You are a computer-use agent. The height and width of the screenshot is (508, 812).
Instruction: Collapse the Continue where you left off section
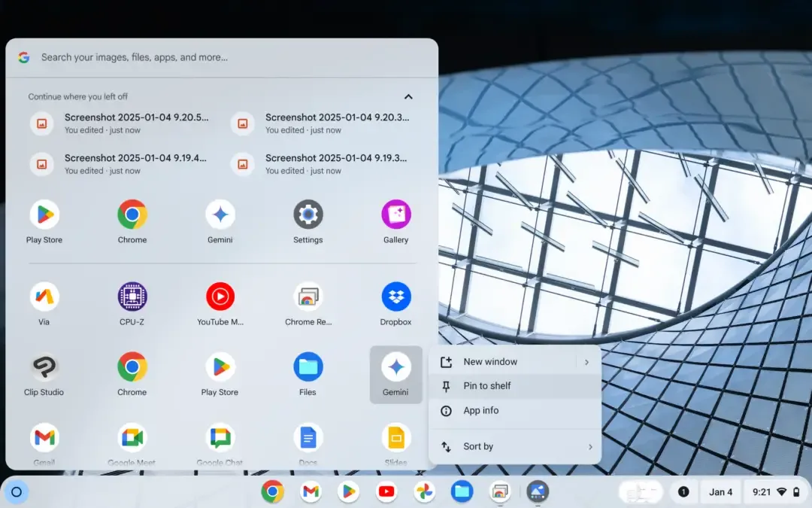tap(408, 97)
